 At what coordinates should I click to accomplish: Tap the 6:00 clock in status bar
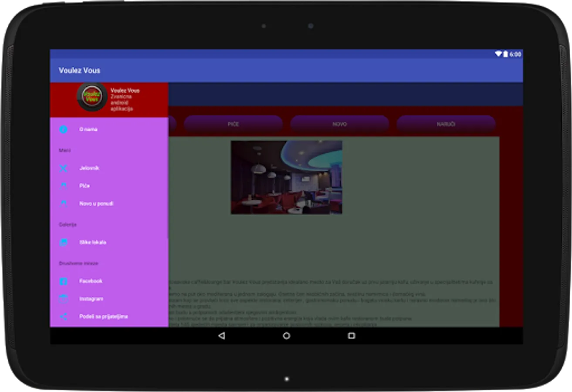point(515,54)
